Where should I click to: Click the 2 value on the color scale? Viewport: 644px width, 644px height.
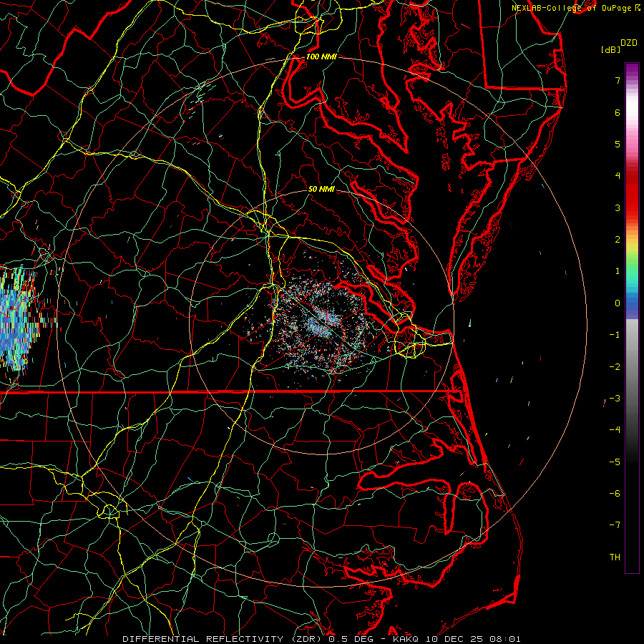(x=618, y=240)
